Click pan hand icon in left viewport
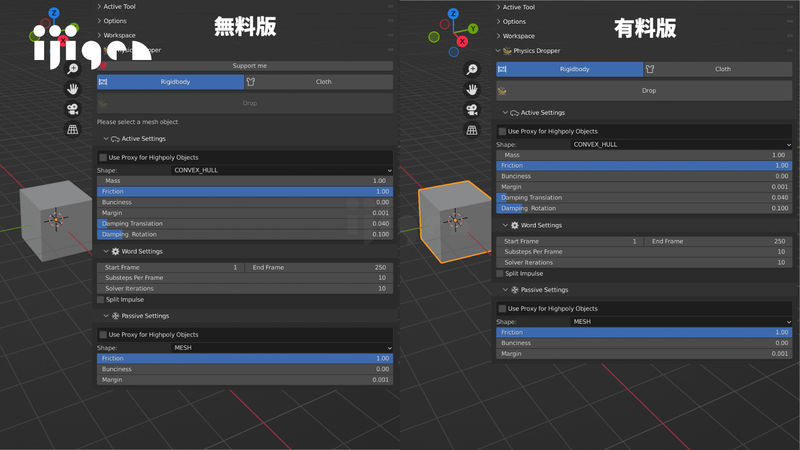The width and height of the screenshot is (800, 450). (x=72, y=89)
